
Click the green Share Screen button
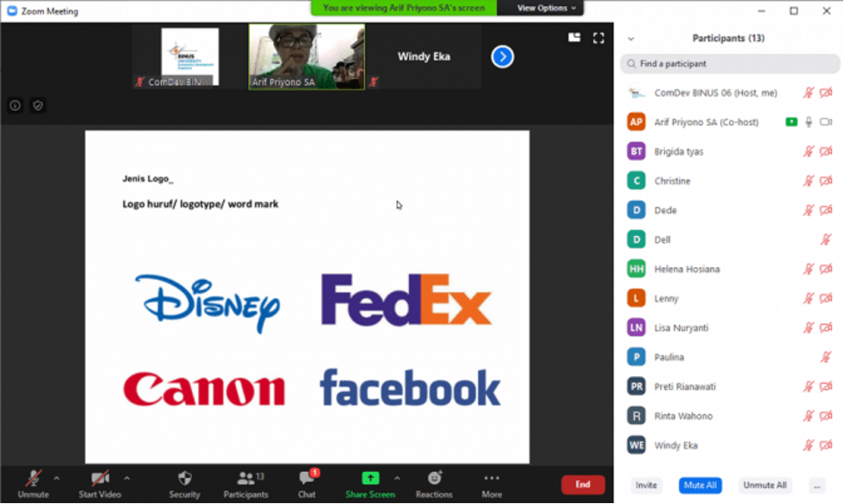370,484
